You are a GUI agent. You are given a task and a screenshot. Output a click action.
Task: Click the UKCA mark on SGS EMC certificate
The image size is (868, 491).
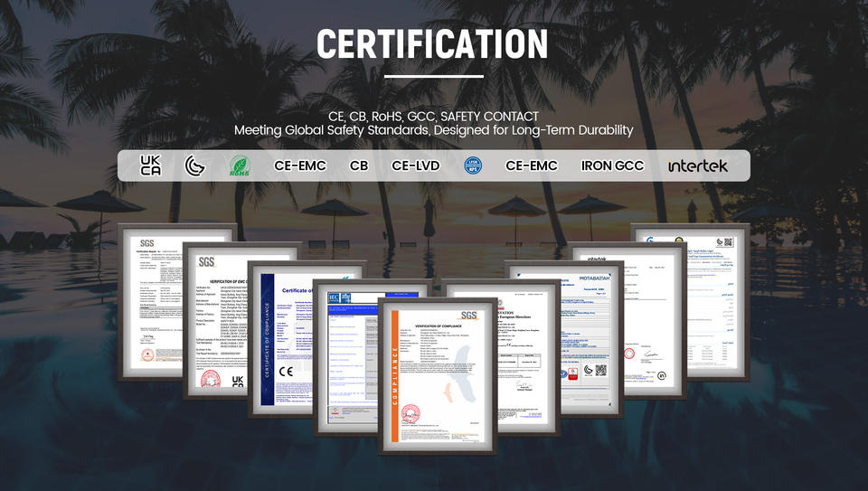[x=238, y=381]
